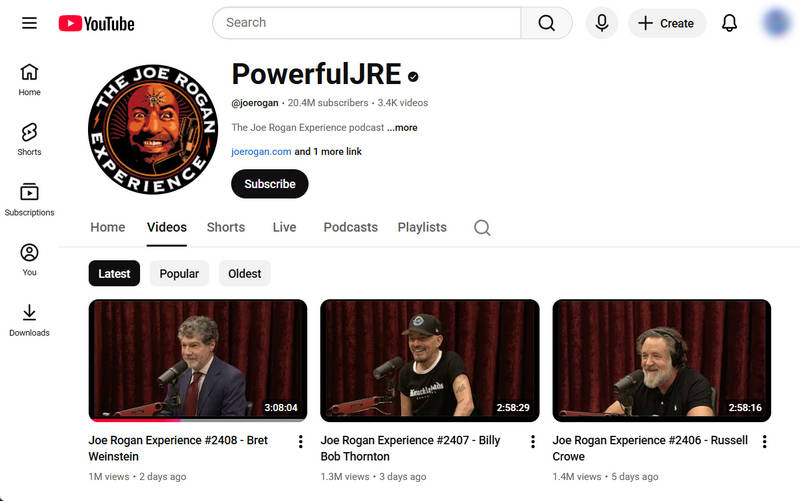This screenshot has width=800, height=501.
Task: Open the Playlists tab
Action: (422, 227)
